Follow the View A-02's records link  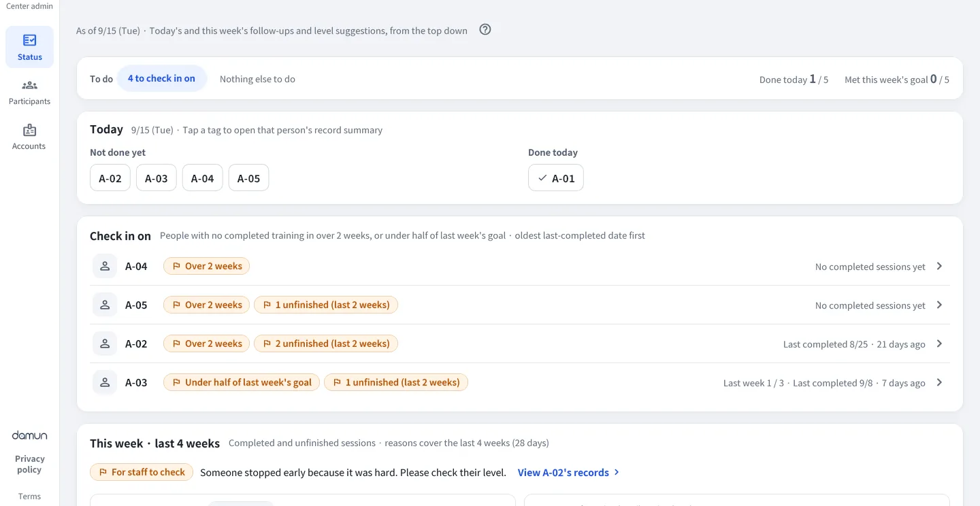[568, 472]
